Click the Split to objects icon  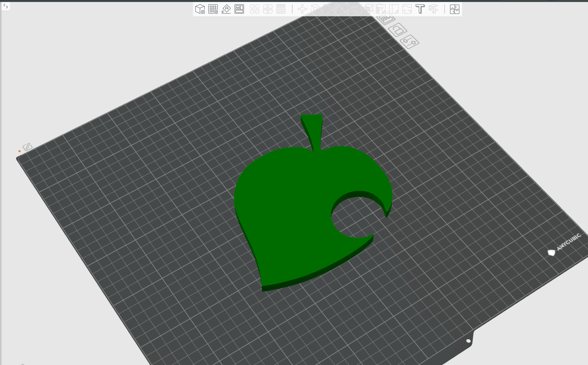click(255, 9)
